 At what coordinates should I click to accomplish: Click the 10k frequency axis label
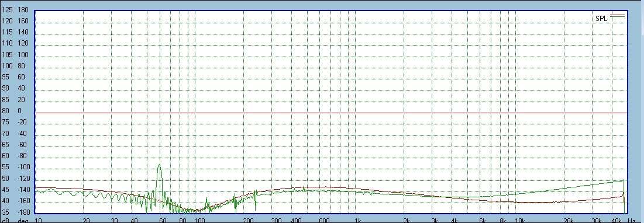click(521, 220)
